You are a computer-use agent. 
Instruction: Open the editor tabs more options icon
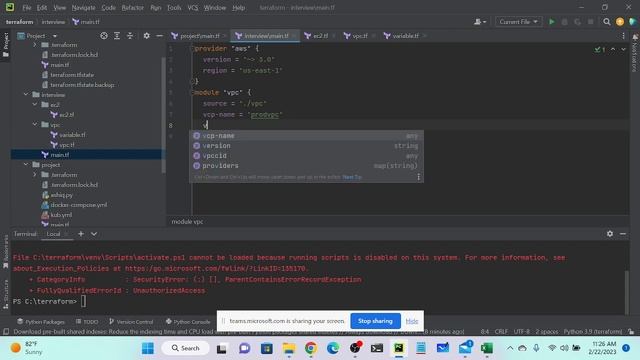[x=623, y=36]
